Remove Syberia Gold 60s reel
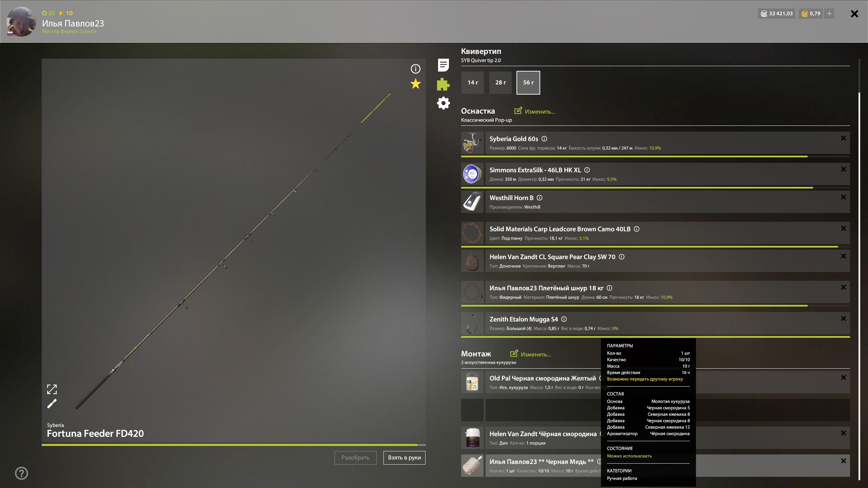This screenshot has height=488, width=868. 843,138
